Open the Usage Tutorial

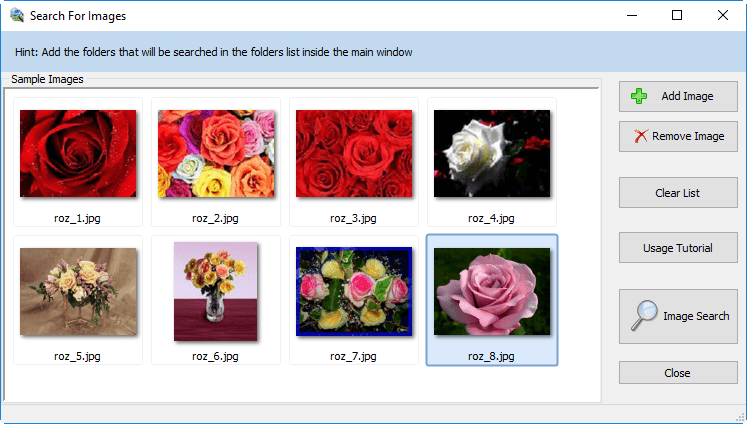[678, 248]
